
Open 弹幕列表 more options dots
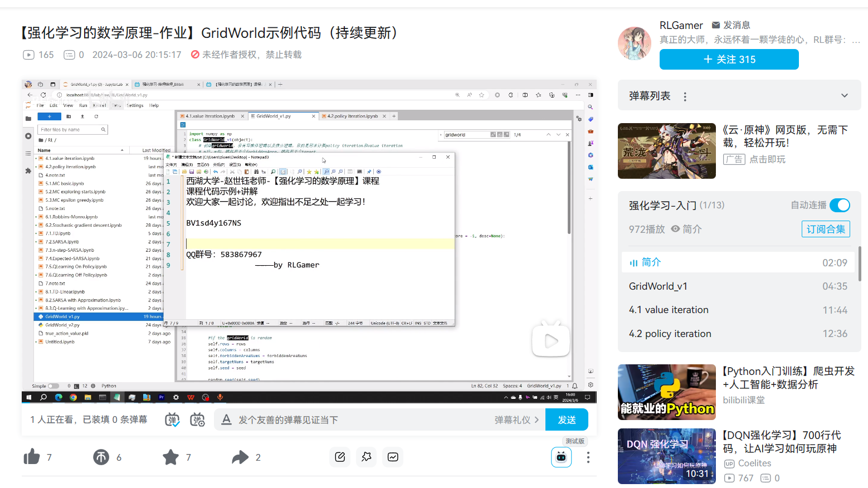[x=685, y=96]
